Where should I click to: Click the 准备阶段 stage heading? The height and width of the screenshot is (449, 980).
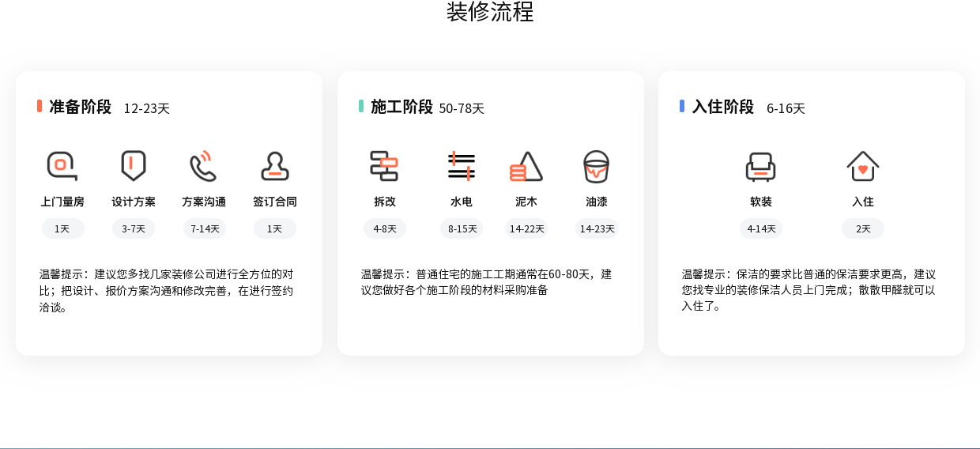tap(80, 107)
